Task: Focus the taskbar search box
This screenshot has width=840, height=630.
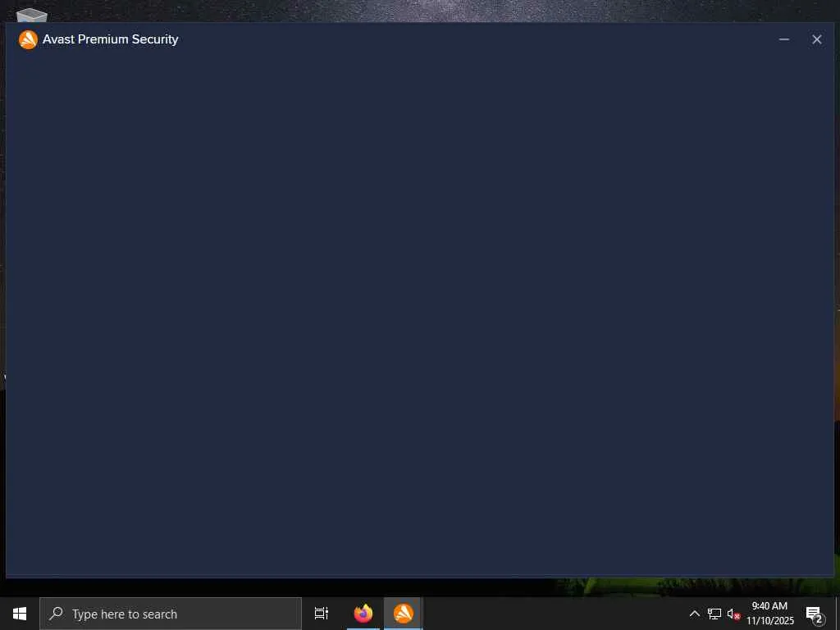Action: (171, 614)
